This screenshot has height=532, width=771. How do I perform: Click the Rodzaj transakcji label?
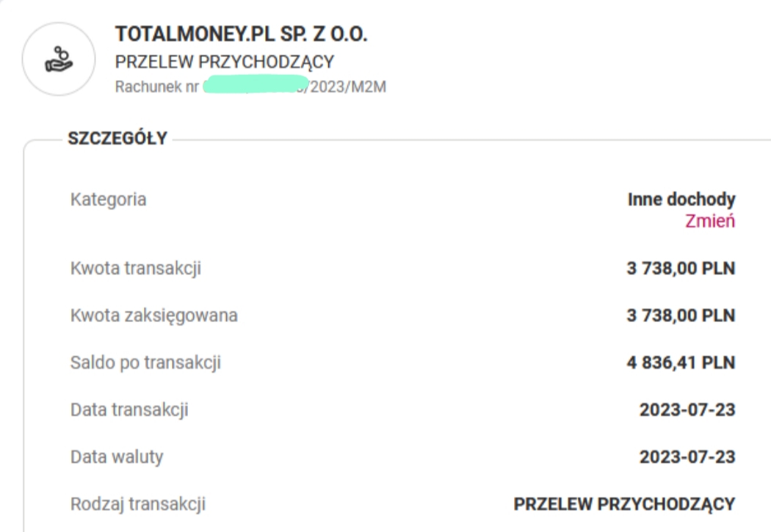[138, 504]
